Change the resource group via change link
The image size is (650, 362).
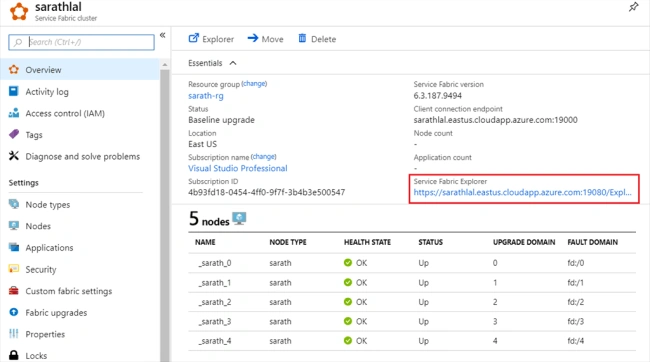click(x=255, y=83)
